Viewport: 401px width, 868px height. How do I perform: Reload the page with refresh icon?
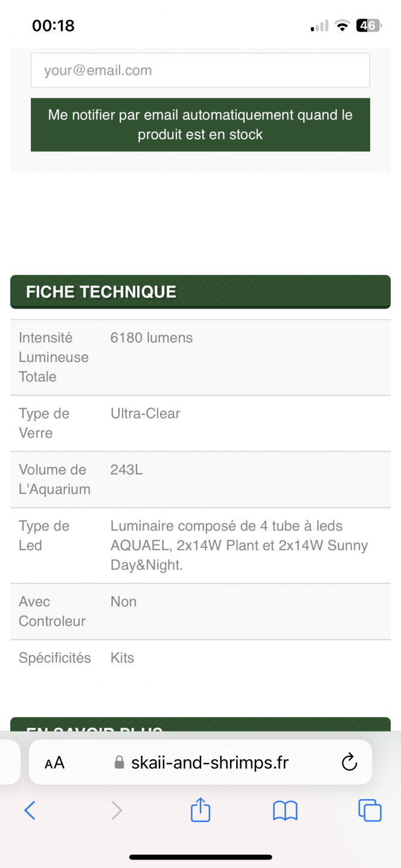tap(350, 762)
